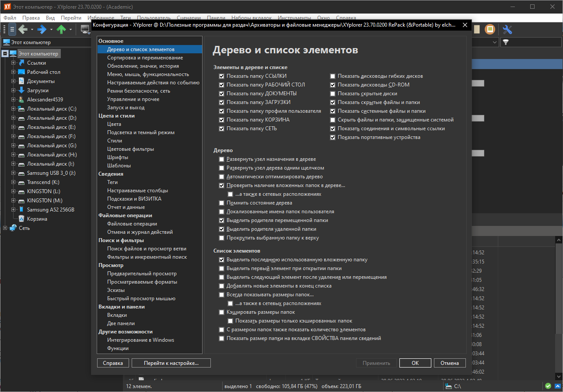
Task: Expand the KINGSTON (M:) node
Action: pyautogui.click(x=14, y=201)
